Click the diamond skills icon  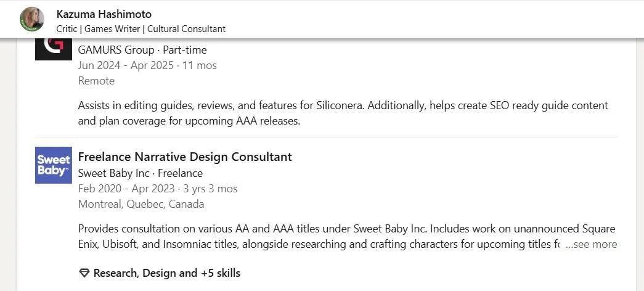tap(84, 273)
